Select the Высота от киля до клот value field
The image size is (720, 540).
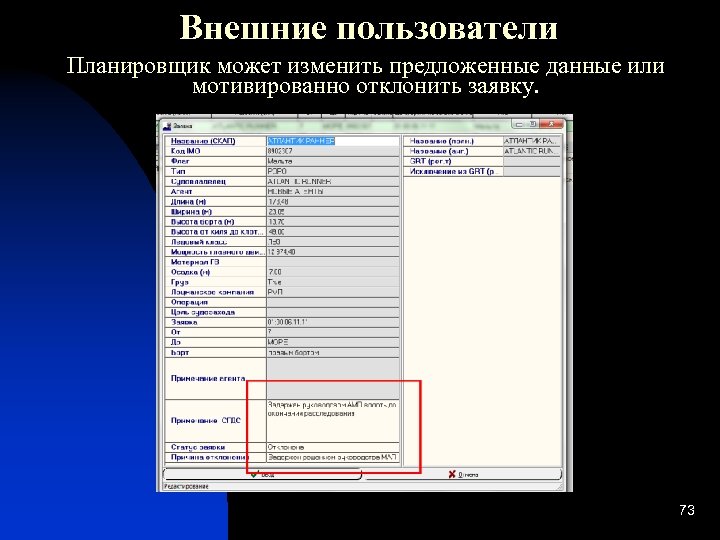333,232
